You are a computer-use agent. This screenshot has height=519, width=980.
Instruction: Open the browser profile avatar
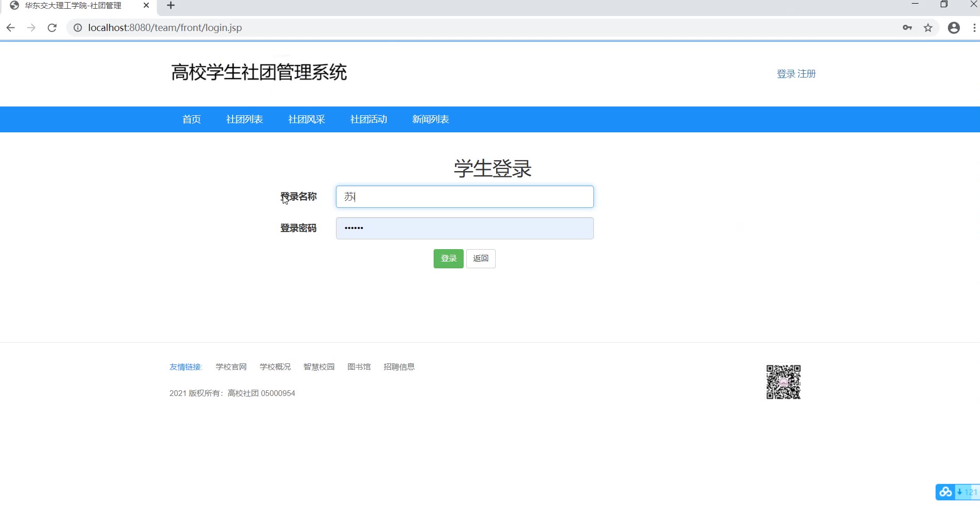pos(954,28)
